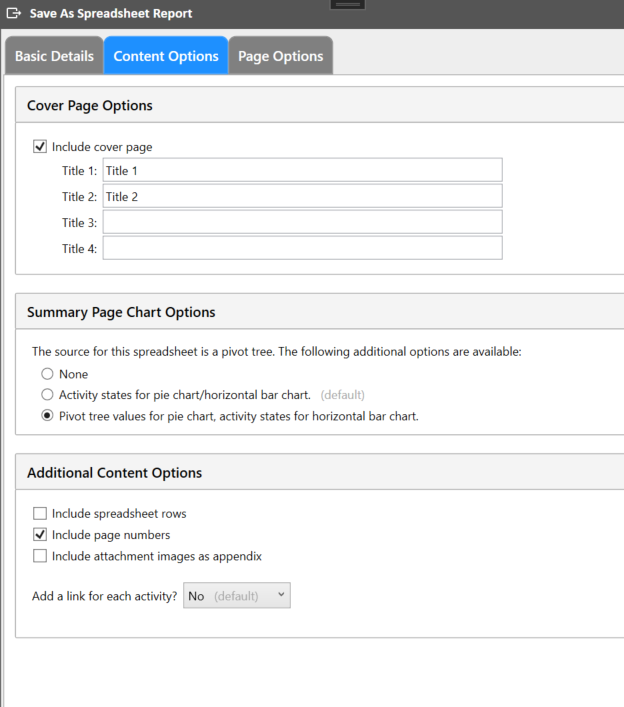Click the Summary Page Chart Options header
Viewport: 624px width, 707px height.
click(121, 312)
